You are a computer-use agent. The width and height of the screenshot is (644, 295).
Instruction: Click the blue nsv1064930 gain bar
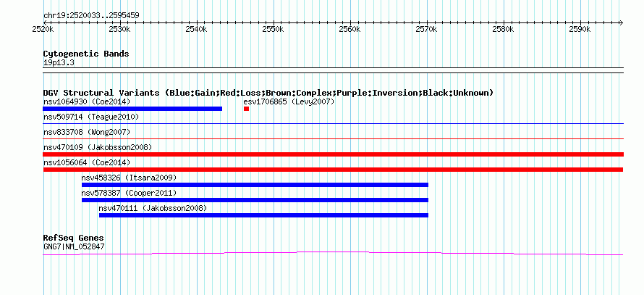click(x=132, y=109)
